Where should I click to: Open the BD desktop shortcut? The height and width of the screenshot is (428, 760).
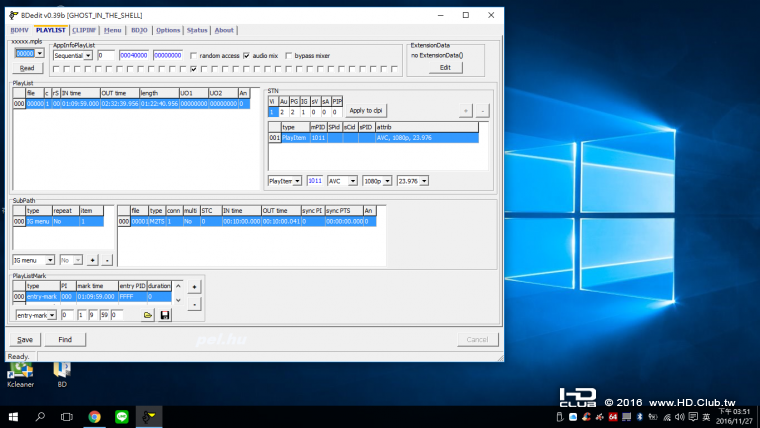62,372
